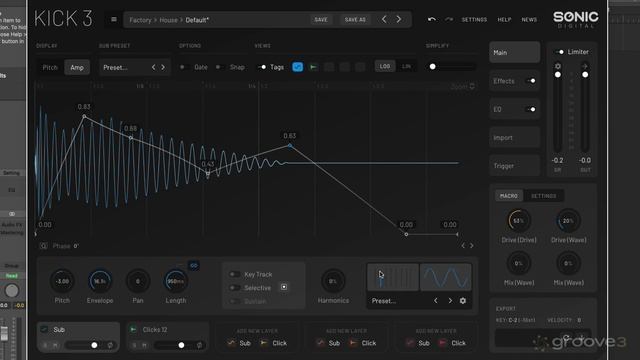Click the Sub layer waveform icon

tap(44, 329)
